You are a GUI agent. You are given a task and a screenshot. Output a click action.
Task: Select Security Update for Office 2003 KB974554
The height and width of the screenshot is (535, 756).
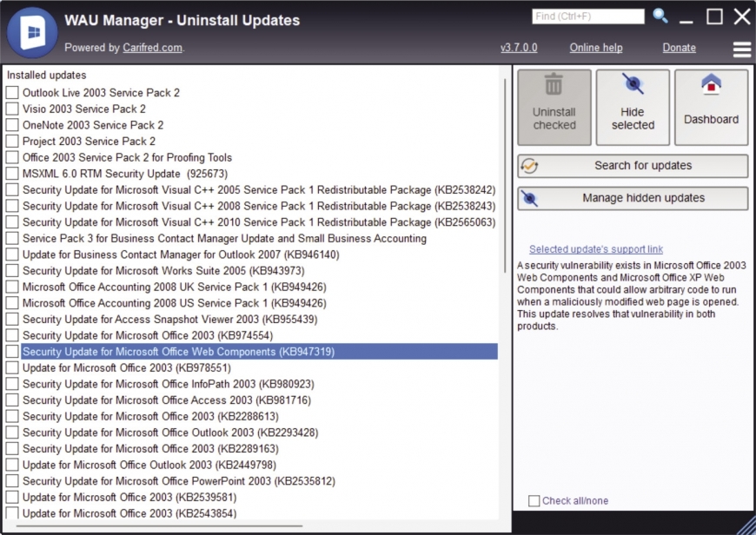148,335
